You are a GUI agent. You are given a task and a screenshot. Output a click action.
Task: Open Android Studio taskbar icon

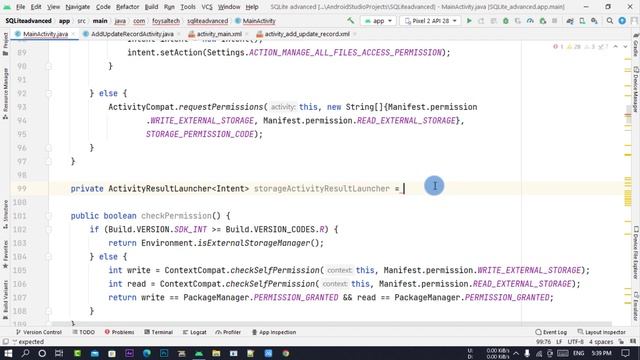click(199, 353)
